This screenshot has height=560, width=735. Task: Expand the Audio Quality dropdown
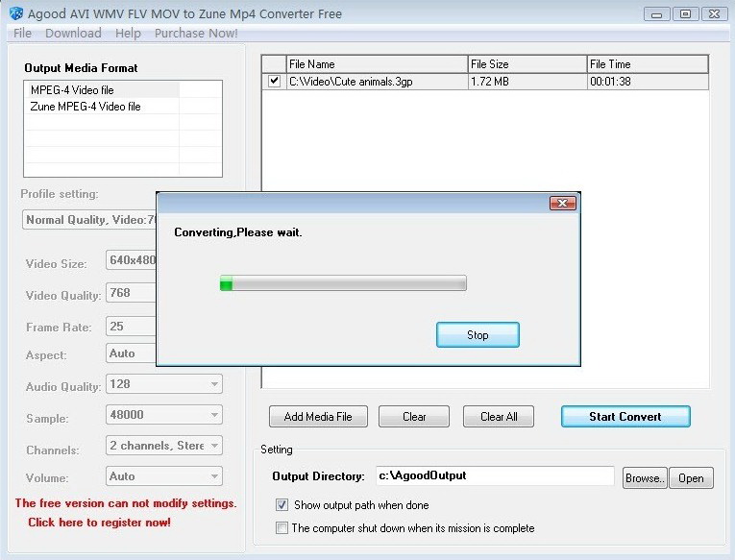pos(214,384)
